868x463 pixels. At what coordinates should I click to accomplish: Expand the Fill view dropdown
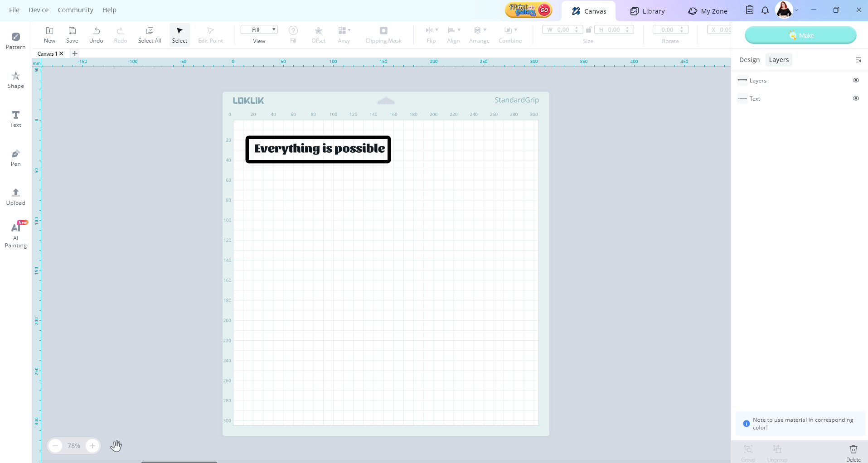pos(259,30)
